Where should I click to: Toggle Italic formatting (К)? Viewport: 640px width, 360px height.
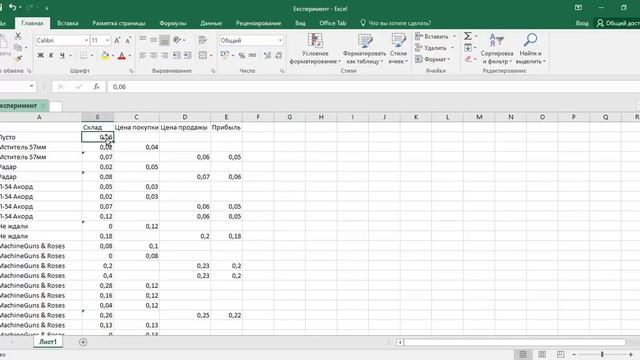click(51, 55)
